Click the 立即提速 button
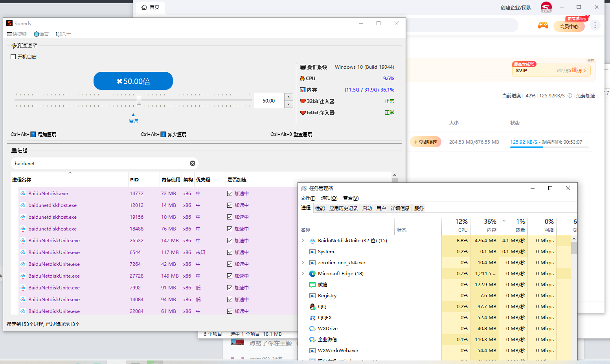 coord(426,142)
